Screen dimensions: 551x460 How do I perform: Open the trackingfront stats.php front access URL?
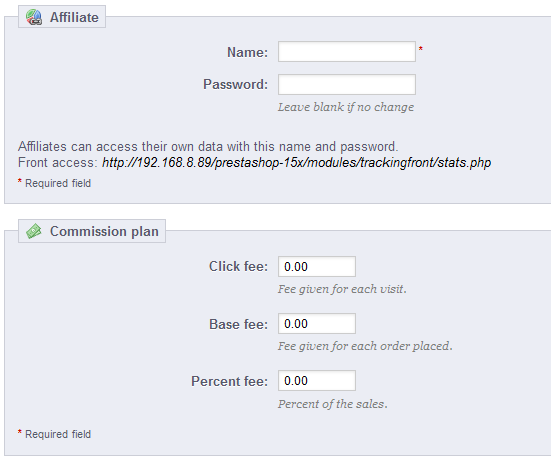[296, 163]
